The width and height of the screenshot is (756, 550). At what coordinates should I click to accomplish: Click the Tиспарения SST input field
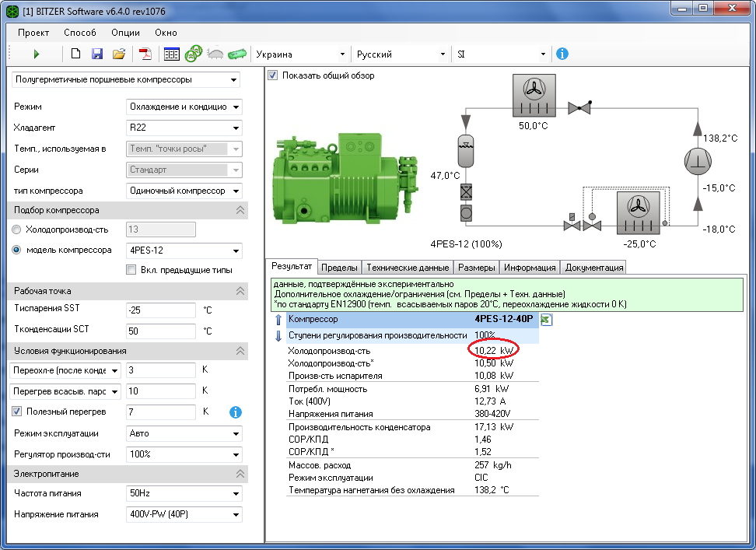[161, 310]
